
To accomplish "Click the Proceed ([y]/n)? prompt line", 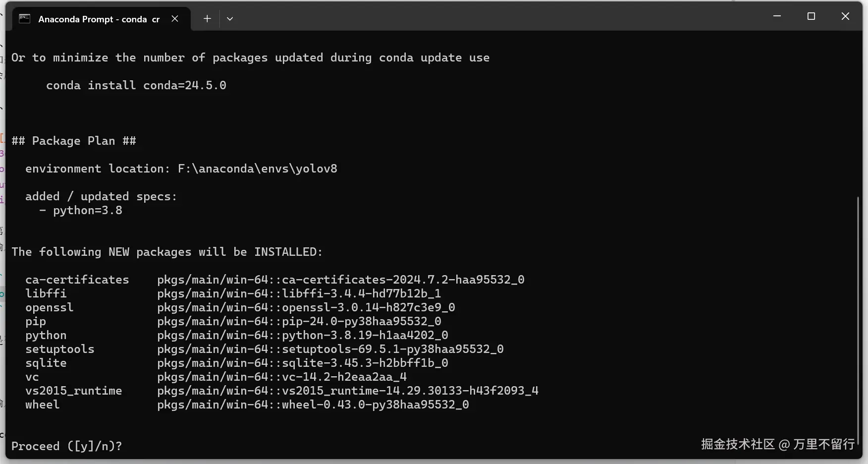I will [x=67, y=446].
